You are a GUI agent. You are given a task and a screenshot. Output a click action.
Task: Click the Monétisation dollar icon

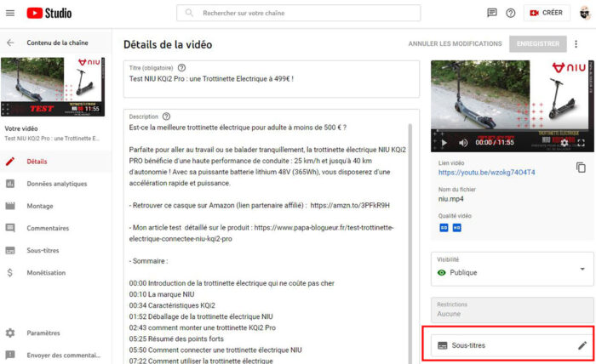(x=10, y=272)
